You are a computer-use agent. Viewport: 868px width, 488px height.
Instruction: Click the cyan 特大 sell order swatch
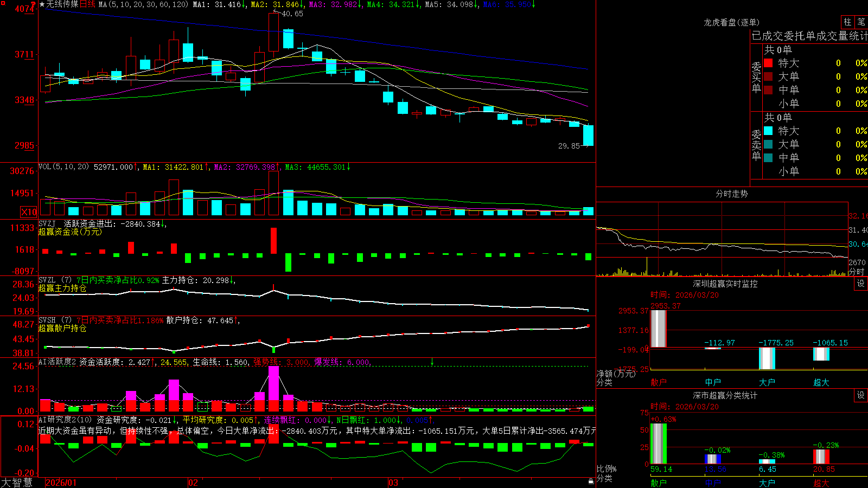[768, 131]
